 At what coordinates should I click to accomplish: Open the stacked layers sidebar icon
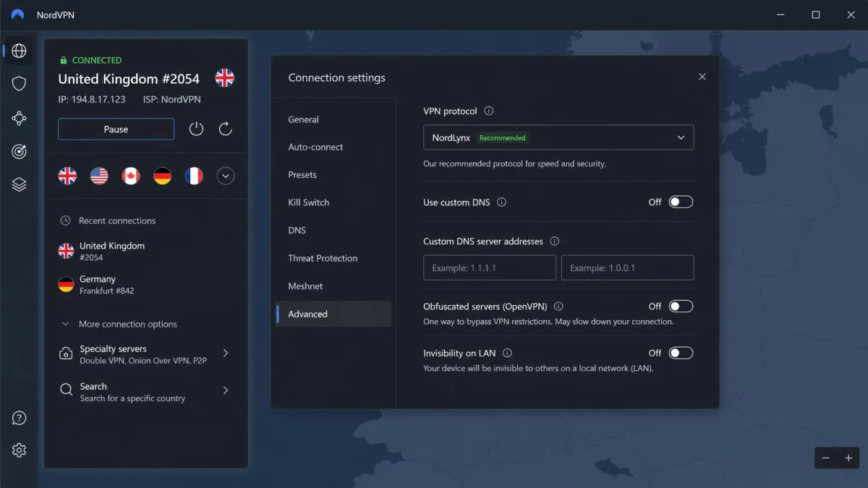[x=20, y=185]
